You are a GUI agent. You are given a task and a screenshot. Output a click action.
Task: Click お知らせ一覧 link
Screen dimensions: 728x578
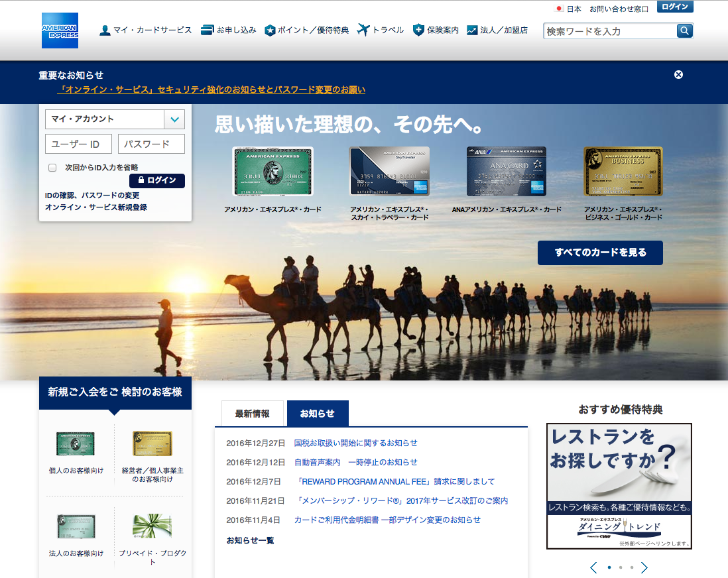click(250, 540)
